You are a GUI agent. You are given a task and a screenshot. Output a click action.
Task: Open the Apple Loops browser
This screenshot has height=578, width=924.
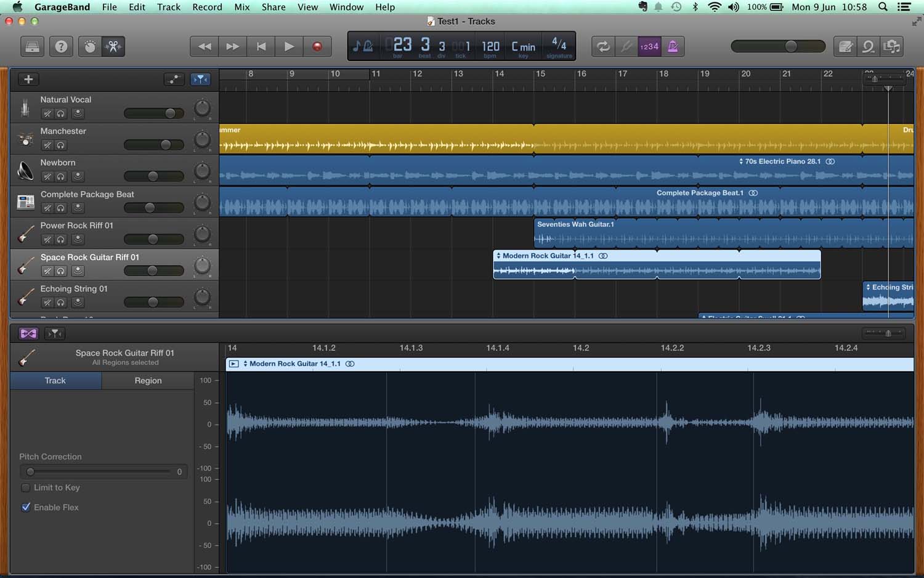point(869,47)
